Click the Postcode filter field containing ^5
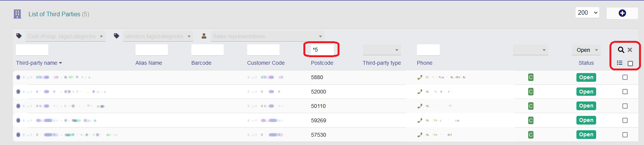The height and width of the screenshot is (145, 644). coord(322,50)
